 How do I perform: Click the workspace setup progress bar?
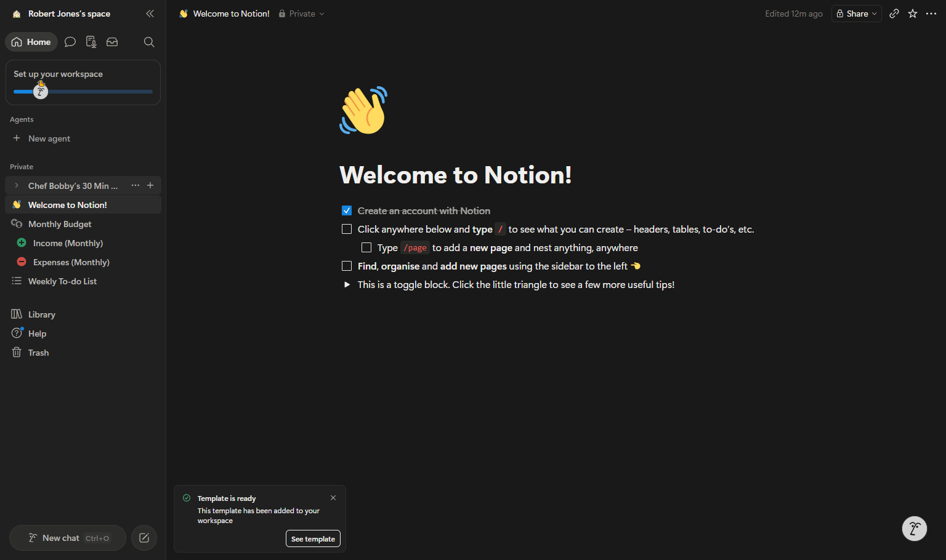[83, 92]
